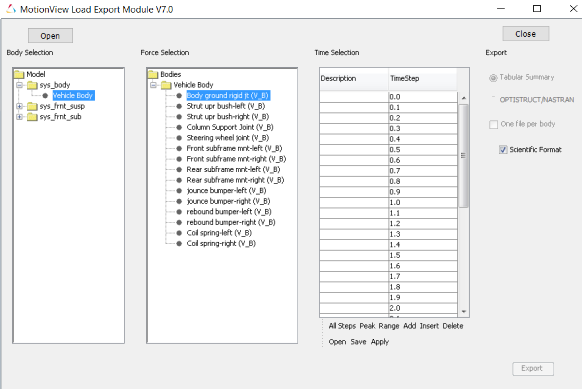This screenshot has width=583, height=389.
Task: Click the Model folder icon
Action: coord(19,74)
